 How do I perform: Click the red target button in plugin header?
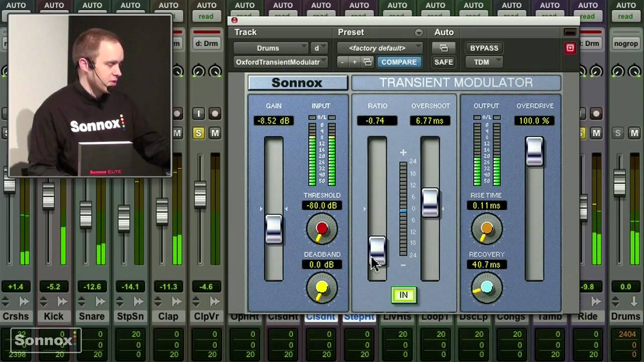570,48
